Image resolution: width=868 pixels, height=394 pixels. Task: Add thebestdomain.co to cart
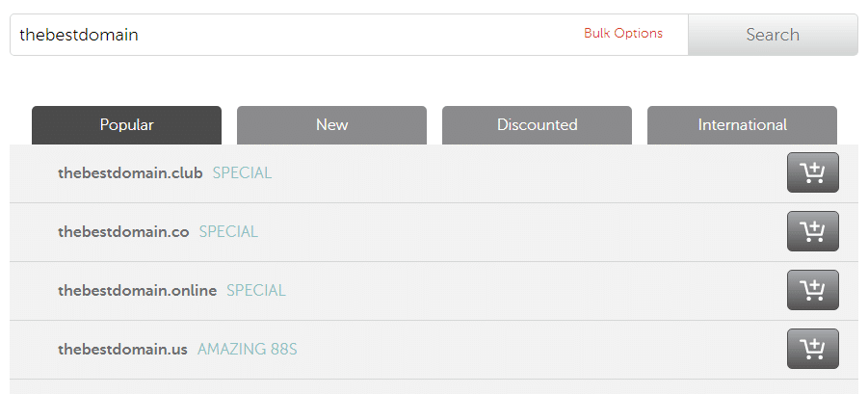point(813,231)
